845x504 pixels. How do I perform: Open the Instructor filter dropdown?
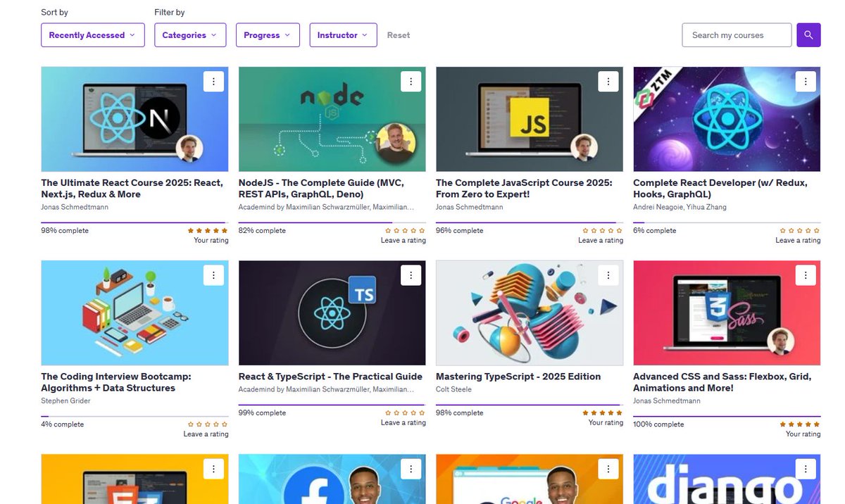click(343, 35)
